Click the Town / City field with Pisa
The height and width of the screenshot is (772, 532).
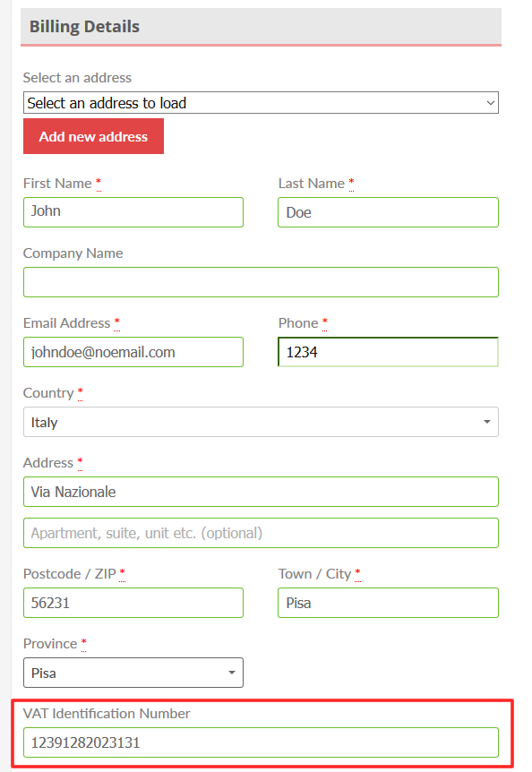click(x=389, y=603)
